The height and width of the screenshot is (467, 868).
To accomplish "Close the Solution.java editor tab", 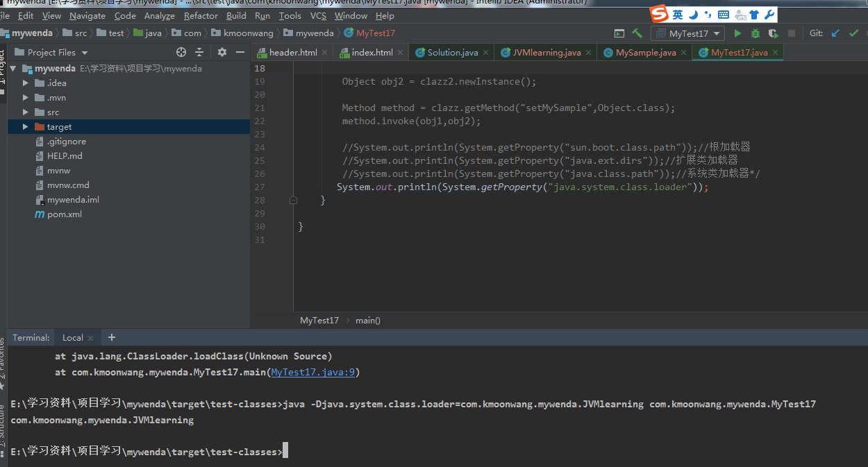I will click(486, 53).
